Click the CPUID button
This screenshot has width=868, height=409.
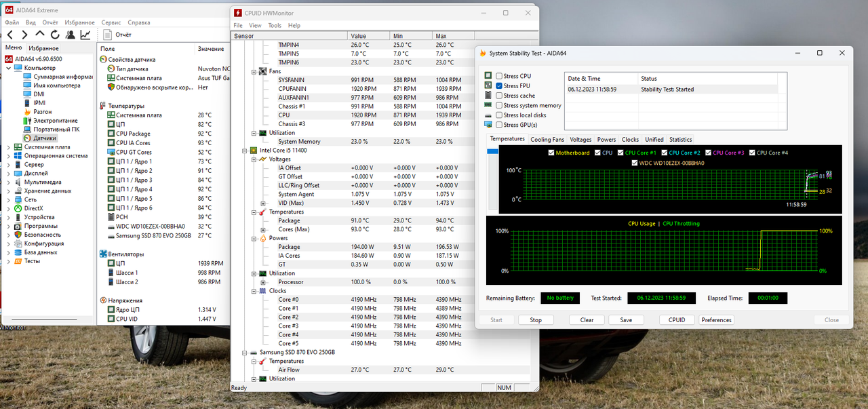pos(677,320)
